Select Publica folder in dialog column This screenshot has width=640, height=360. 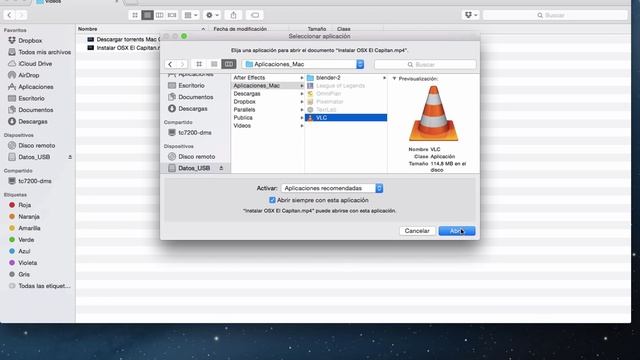pos(268,118)
